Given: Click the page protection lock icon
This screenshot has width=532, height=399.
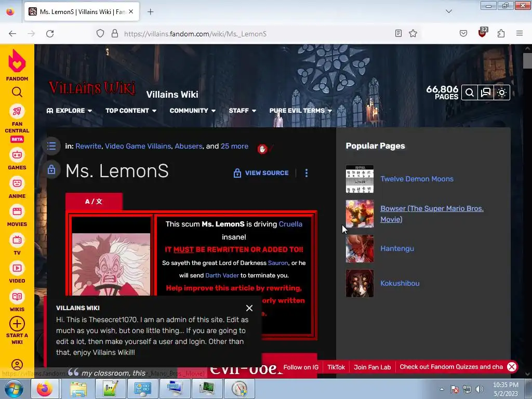Looking at the screenshot, I should (51, 169).
